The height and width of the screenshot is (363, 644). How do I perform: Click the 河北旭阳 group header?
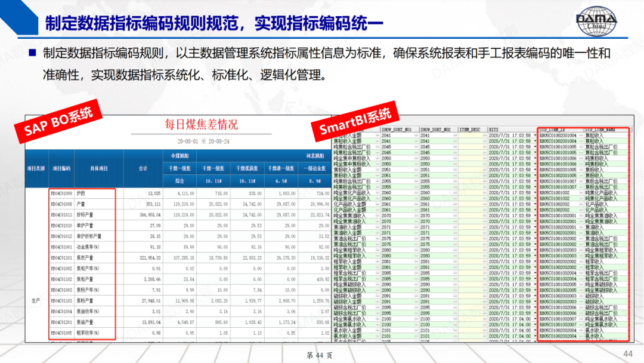point(315,156)
